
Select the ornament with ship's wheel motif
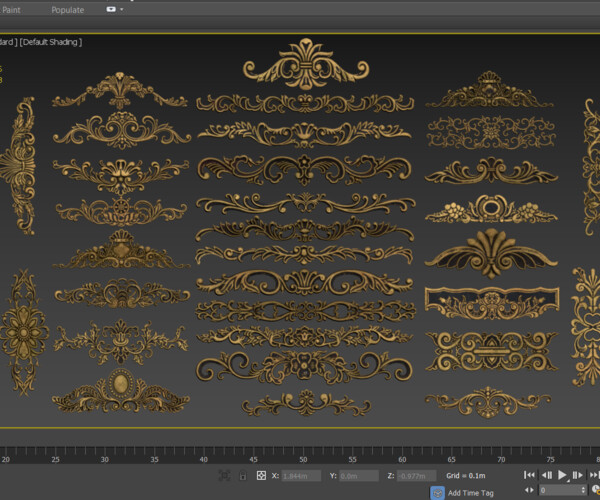pos(121,211)
